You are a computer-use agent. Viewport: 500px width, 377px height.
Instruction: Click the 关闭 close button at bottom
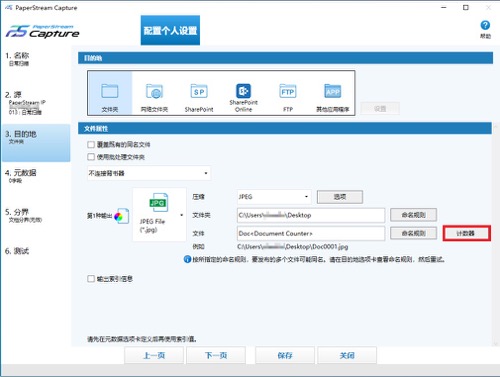tap(347, 355)
